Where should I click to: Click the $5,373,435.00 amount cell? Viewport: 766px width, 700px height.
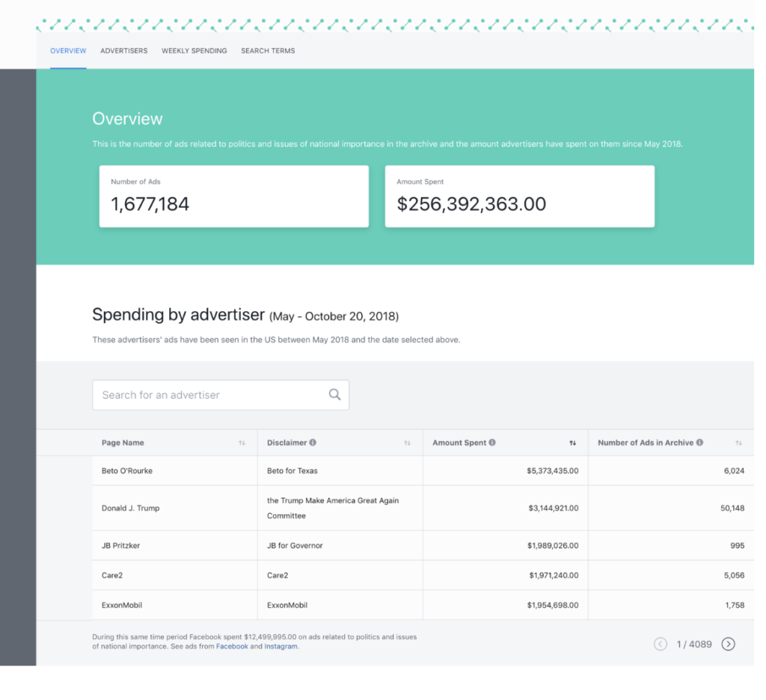click(506, 470)
